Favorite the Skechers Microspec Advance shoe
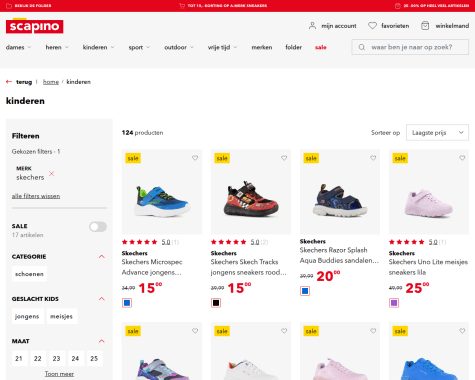The height and width of the screenshot is (380, 475). point(195,158)
